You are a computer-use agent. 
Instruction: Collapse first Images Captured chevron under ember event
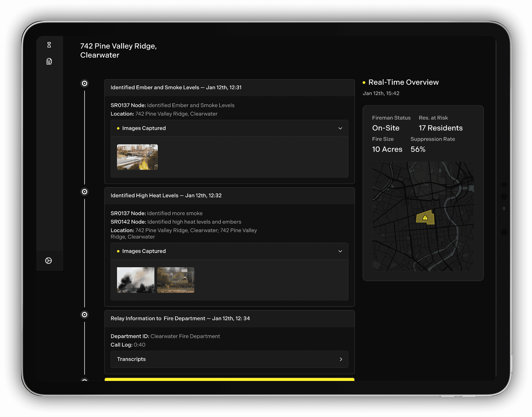340,128
